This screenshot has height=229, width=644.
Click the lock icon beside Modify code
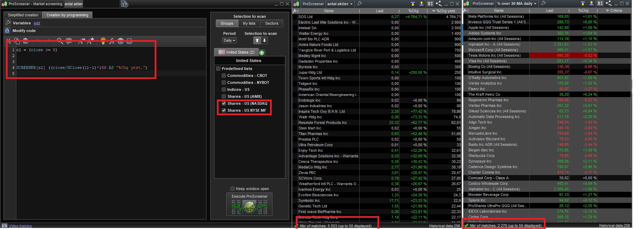(7, 31)
